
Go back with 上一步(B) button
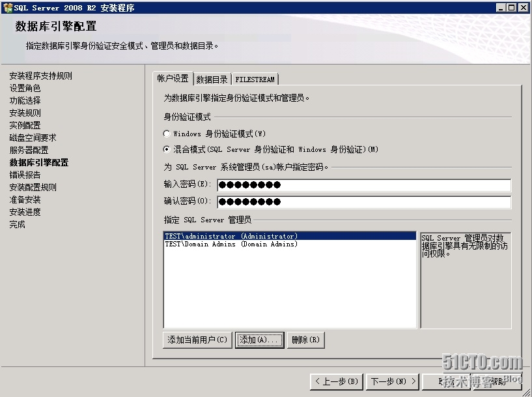tap(337, 382)
